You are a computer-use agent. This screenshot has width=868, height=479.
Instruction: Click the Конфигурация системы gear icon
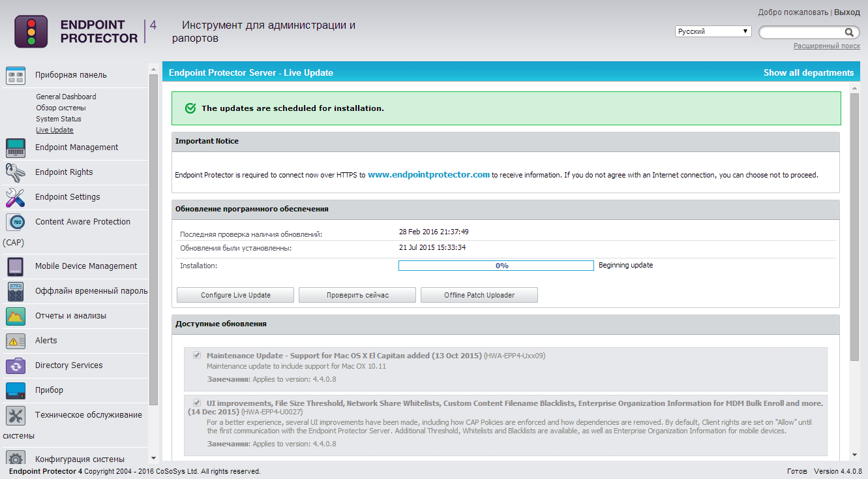pos(16,459)
